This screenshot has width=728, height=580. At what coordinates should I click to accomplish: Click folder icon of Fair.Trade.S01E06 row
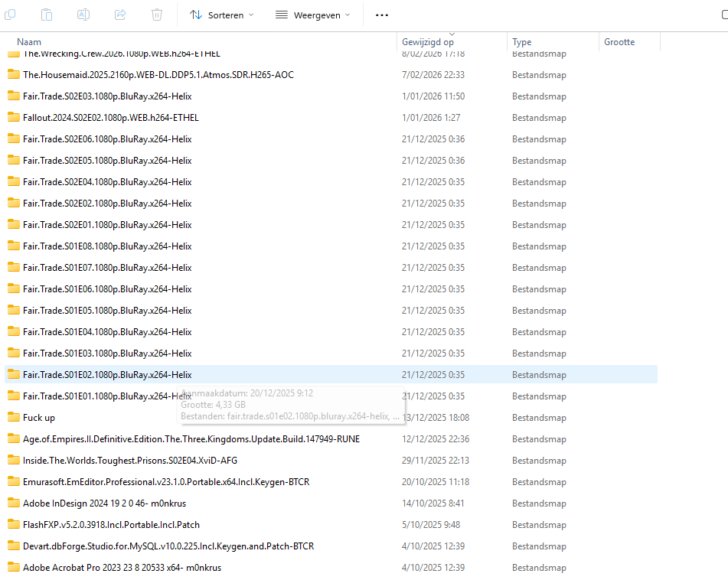(x=14, y=288)
